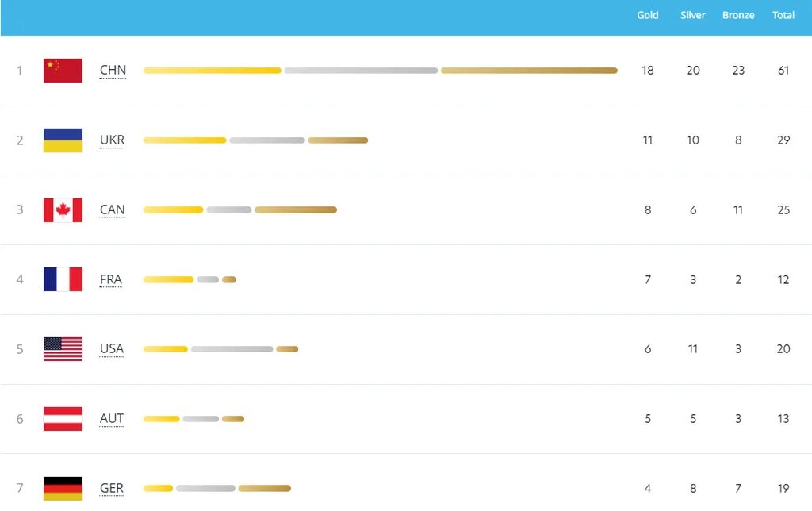This screenshot has width=812, height=511.
Task: Click the Germany flag icon
Action: click(63, 488)
